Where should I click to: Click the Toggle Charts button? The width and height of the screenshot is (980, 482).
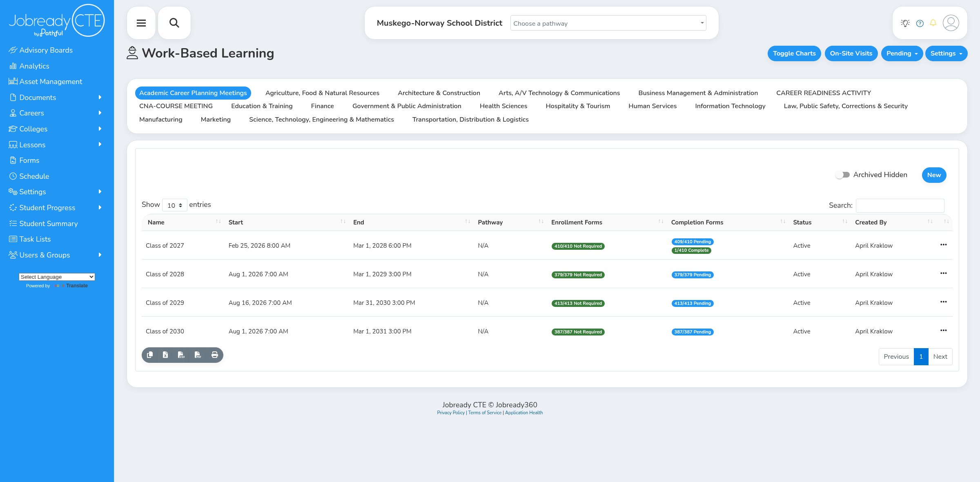point(794,53)
